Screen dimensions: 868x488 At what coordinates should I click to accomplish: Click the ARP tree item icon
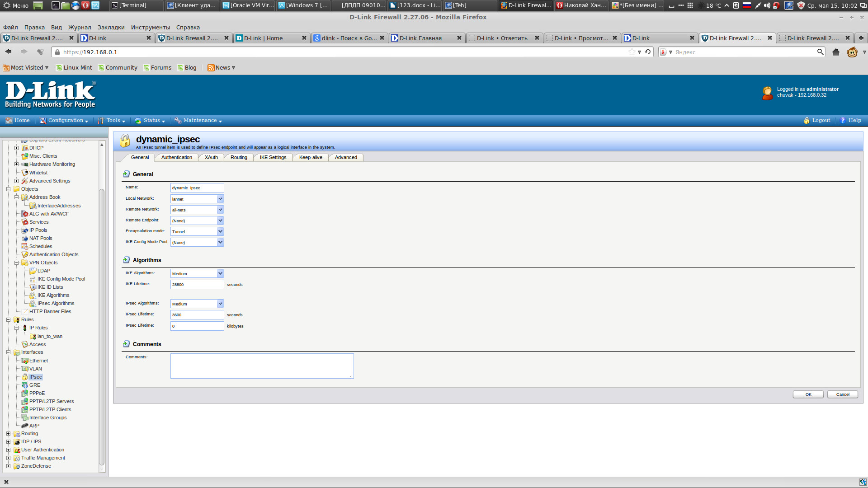click(25, 426)
